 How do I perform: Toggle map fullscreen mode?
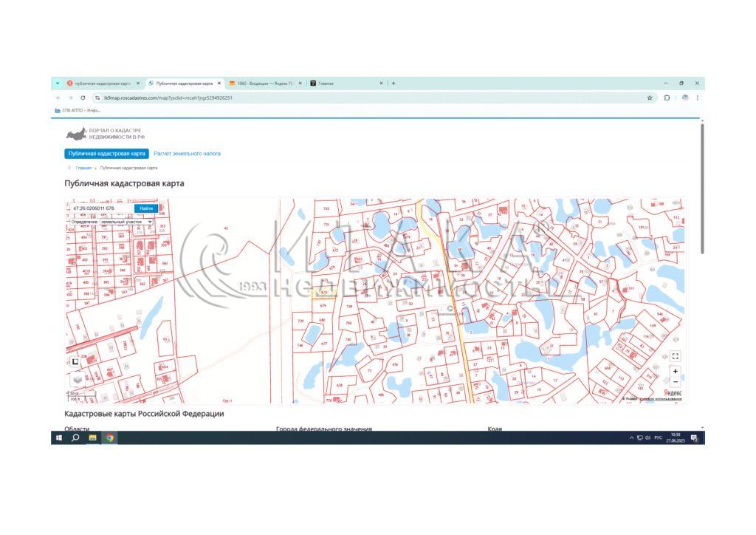[x=676, y=356]
